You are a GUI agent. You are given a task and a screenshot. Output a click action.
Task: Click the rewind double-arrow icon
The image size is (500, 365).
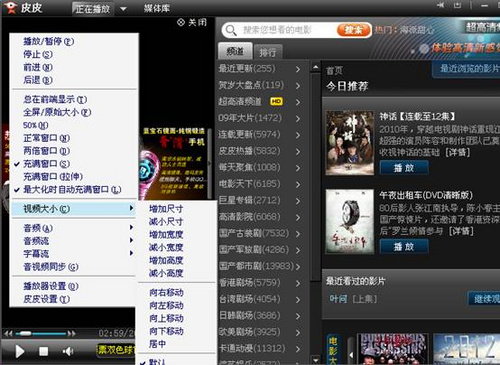pos(8,333)
